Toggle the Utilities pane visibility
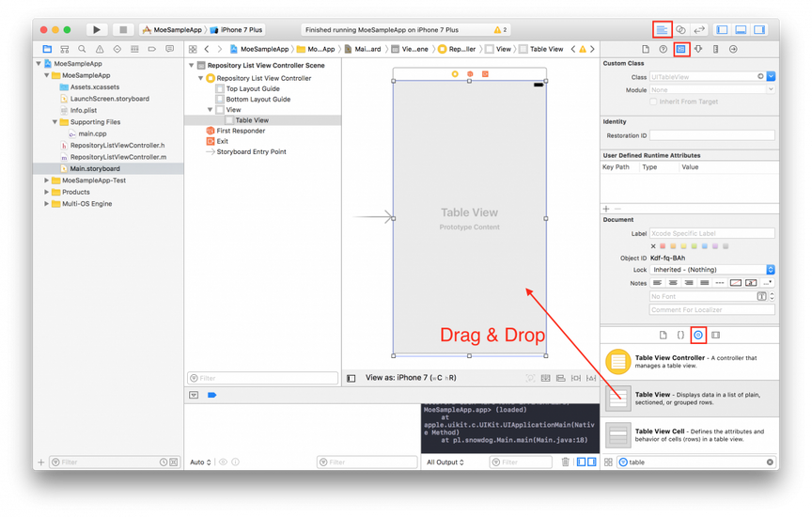The width and height of the screenshot is (812, 517). pos(759,29)
